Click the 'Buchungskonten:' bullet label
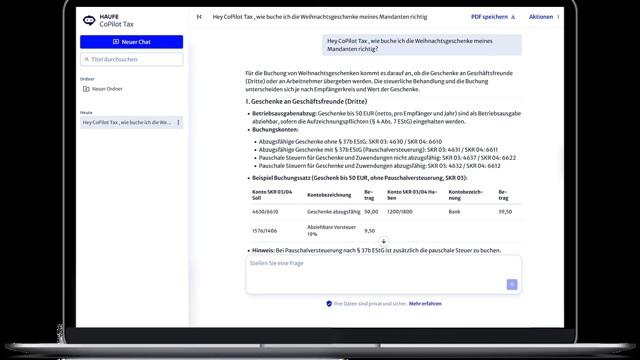640x360 pixels. (275, 130)
